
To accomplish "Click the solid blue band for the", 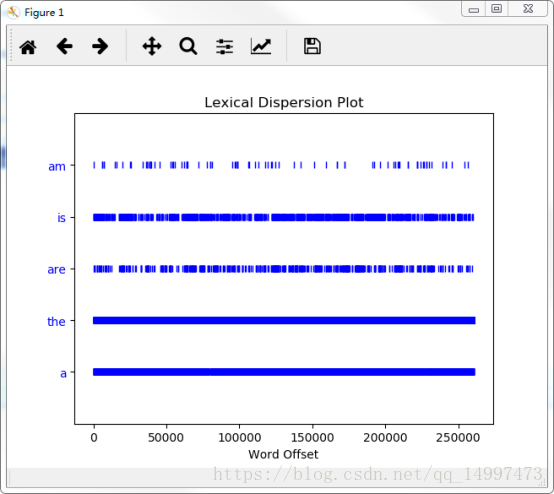I will pyautogui.click(x=284, y=320).
